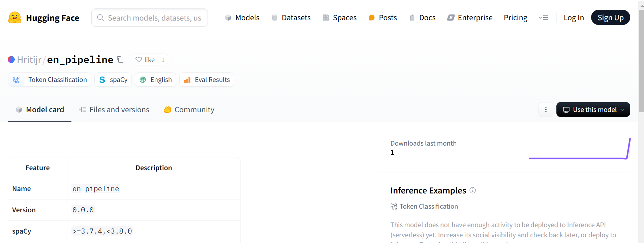
Task: Select the Eval Results tag
Action: point(207,80)
